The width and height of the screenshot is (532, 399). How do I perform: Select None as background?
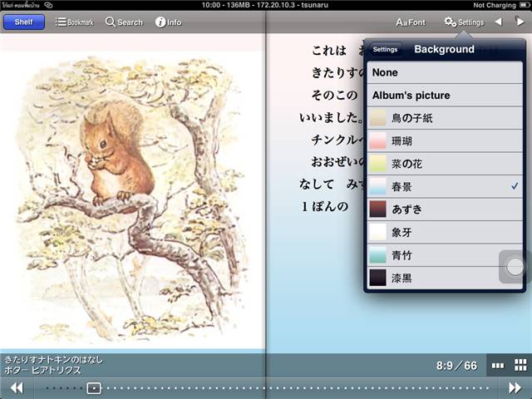[x=445, y=72]
